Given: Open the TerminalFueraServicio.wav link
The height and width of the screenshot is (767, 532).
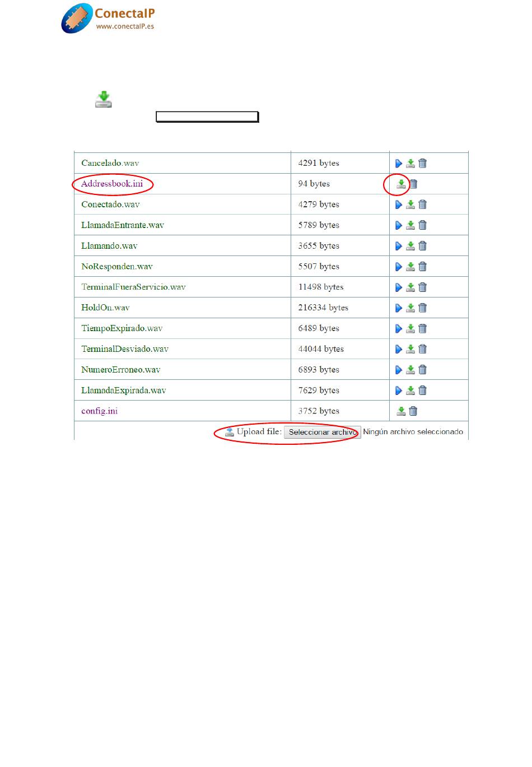Looking at the screenshot, I should pyautogui.click(x=133, y=287).
